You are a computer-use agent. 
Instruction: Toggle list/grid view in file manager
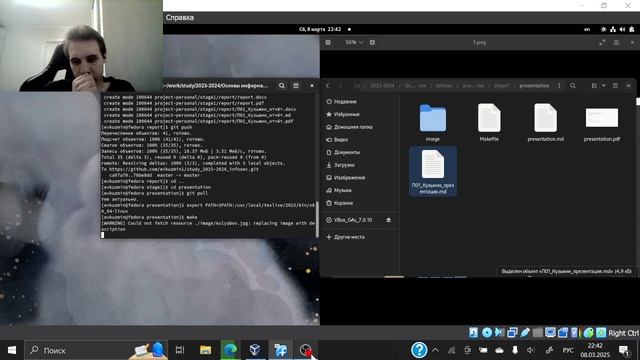pos(594,86)
